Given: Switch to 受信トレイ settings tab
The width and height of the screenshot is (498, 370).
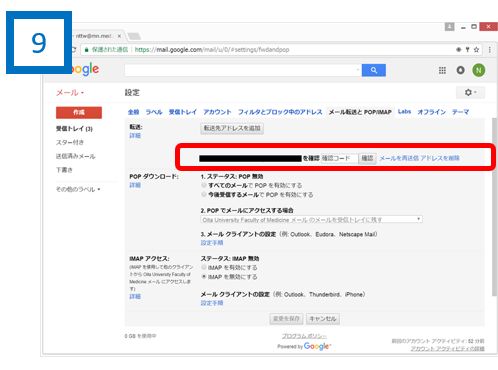Looking at the screenshot, I should tap(183, 112).
